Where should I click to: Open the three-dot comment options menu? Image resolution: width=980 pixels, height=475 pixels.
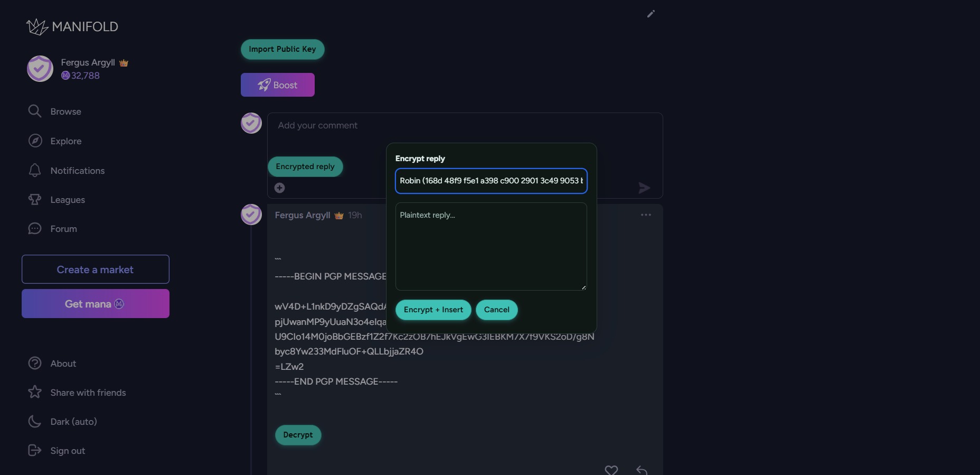pos(646,215)
